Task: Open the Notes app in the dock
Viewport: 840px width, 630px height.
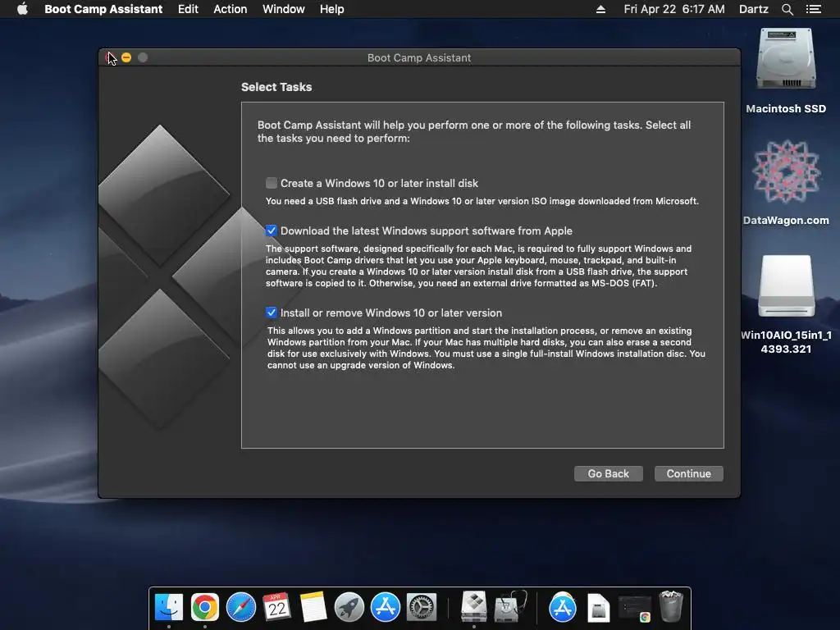Action: pos(313,607)
